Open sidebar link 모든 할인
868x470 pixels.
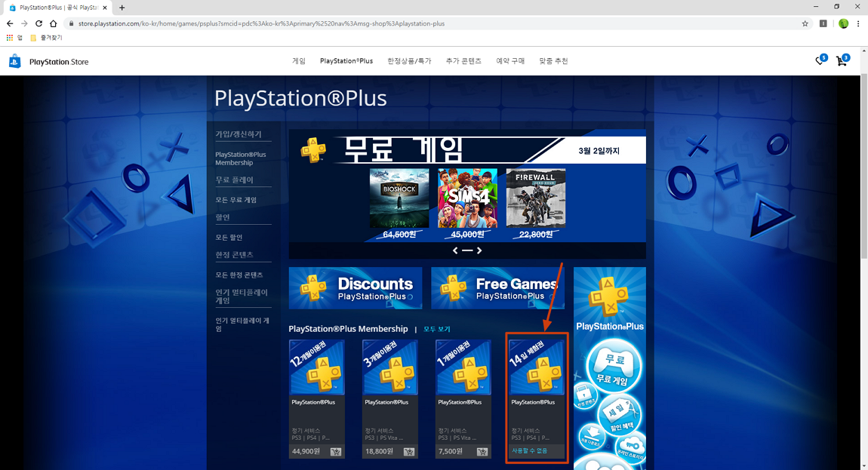click(229, 238)
